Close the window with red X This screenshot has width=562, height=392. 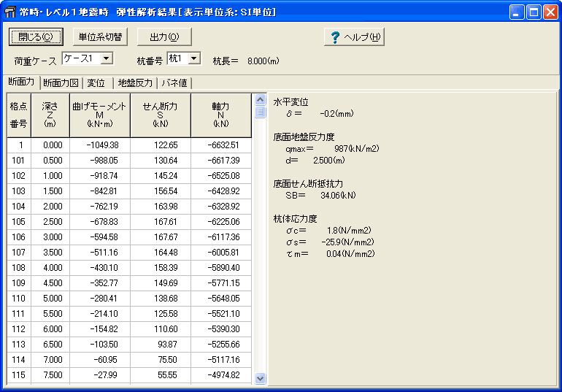(x=550, y=12)
